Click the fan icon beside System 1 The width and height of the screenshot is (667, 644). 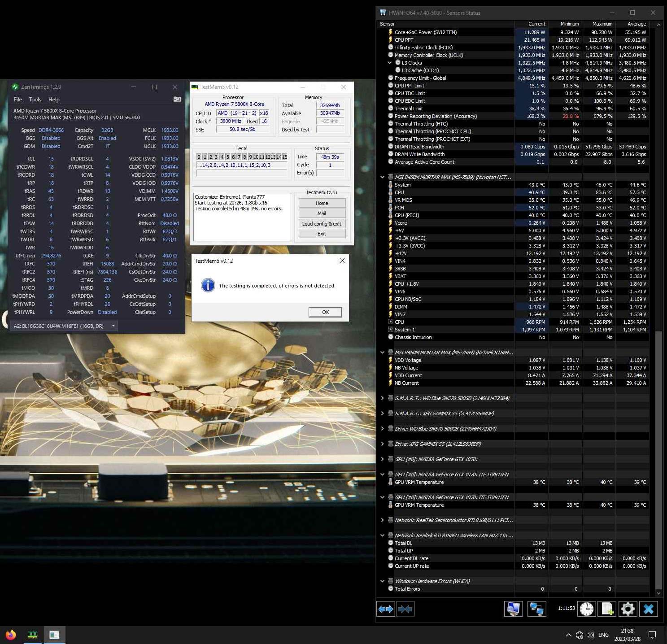[390, 330]
